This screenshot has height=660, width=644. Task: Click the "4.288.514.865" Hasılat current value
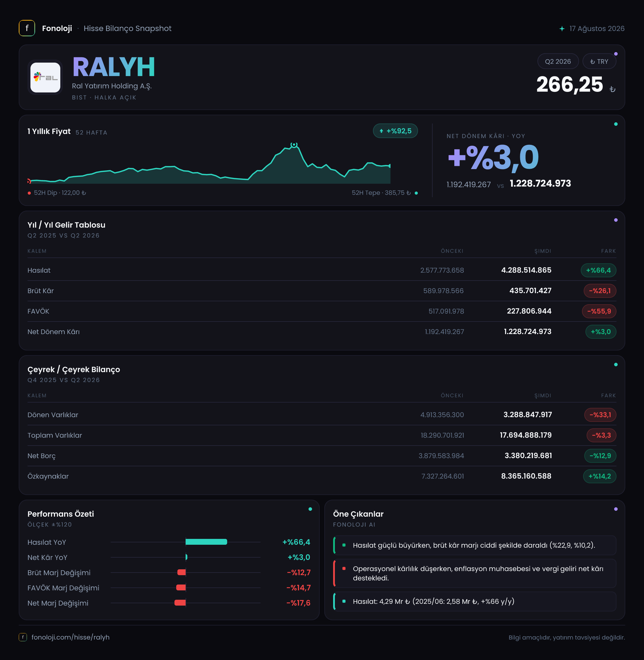tap(526, 270)
